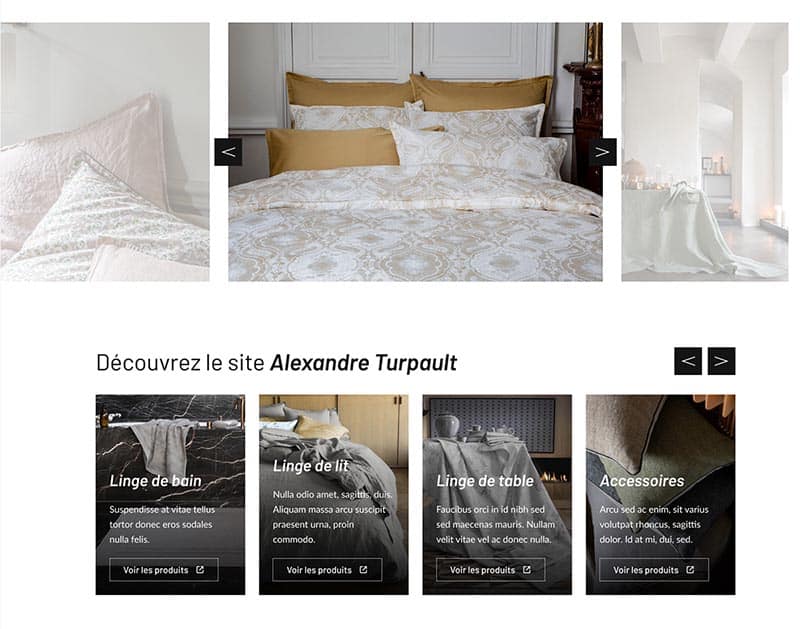This screenshot has width=800, height=629.
Task: Click the Alexandre Turpault heading text
Action: click(x=363, y=363)
